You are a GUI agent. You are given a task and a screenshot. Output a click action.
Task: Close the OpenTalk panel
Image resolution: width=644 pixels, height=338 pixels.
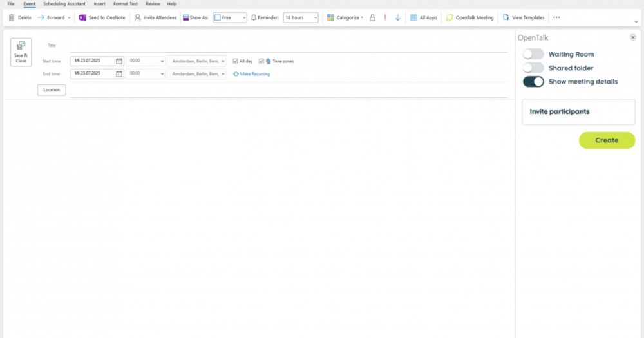(x=632, y=37)
